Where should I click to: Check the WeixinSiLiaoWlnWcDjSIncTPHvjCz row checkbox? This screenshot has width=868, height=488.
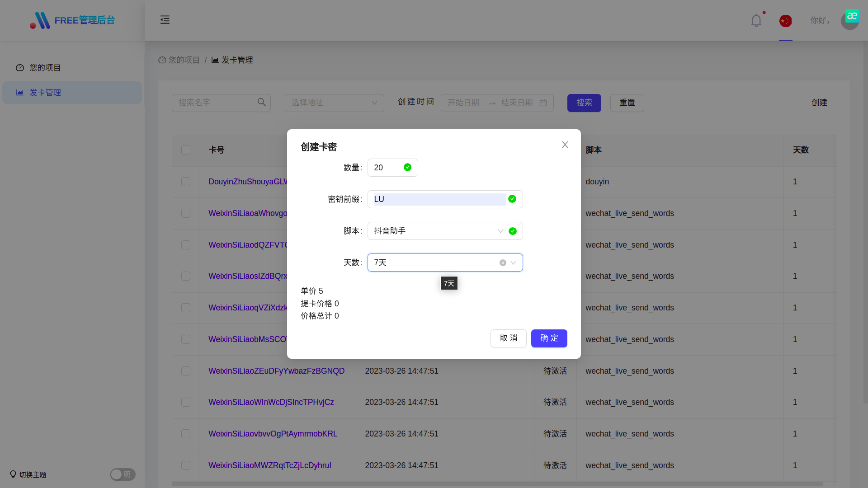point(186,402)
